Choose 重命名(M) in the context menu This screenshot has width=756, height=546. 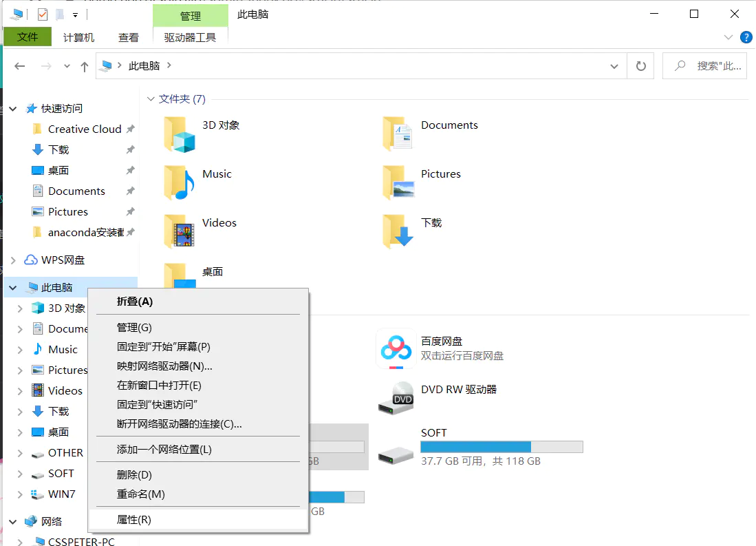[198, 494]
